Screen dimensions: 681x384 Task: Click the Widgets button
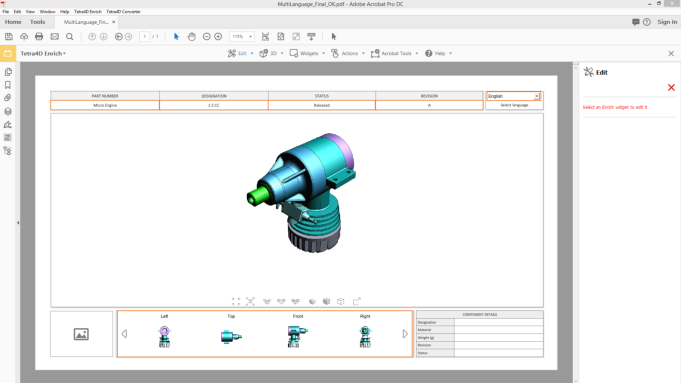(x=304, y=53)
